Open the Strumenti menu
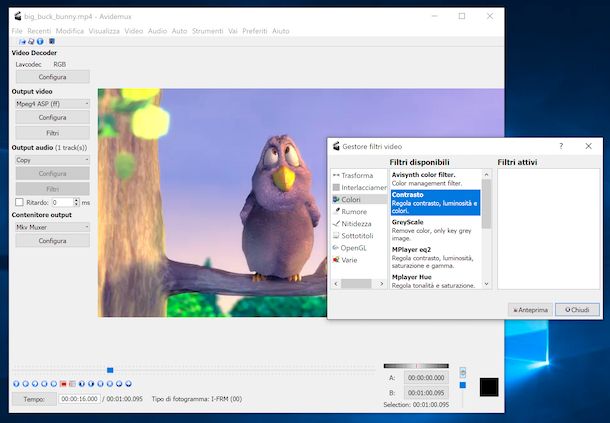 coord(207,31)
